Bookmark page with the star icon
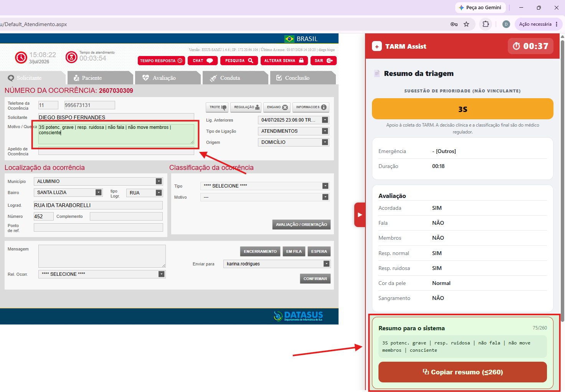Image resolution: width=565 pixels, height=392 pixels. pyautogui.click(x=466, y=24)
